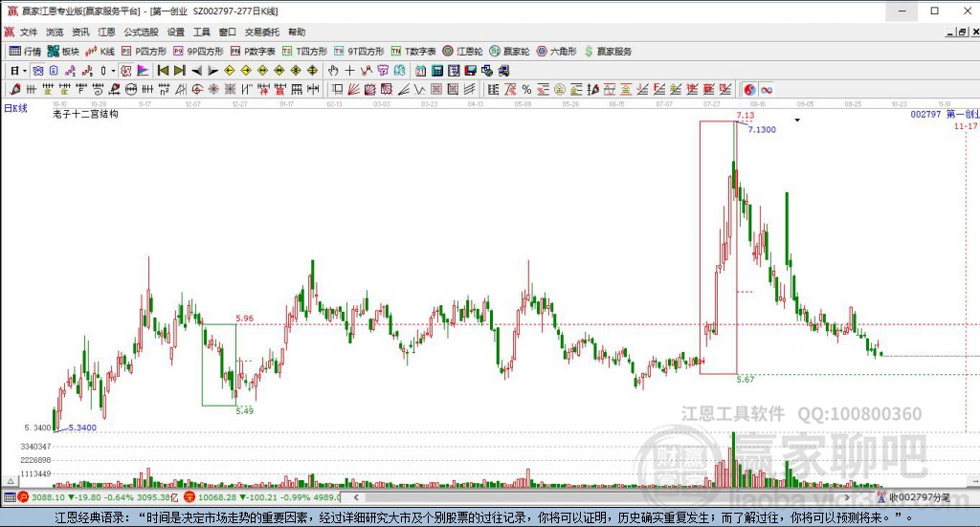Click the 日K线 period label on chart
This screenshot has height=527, width=980.
coord(15,108)
